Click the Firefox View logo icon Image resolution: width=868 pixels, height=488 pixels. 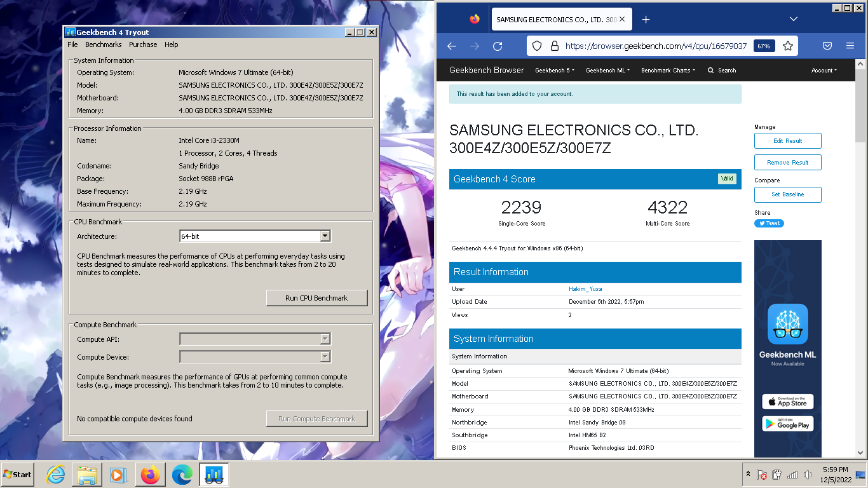click(475, 19)
